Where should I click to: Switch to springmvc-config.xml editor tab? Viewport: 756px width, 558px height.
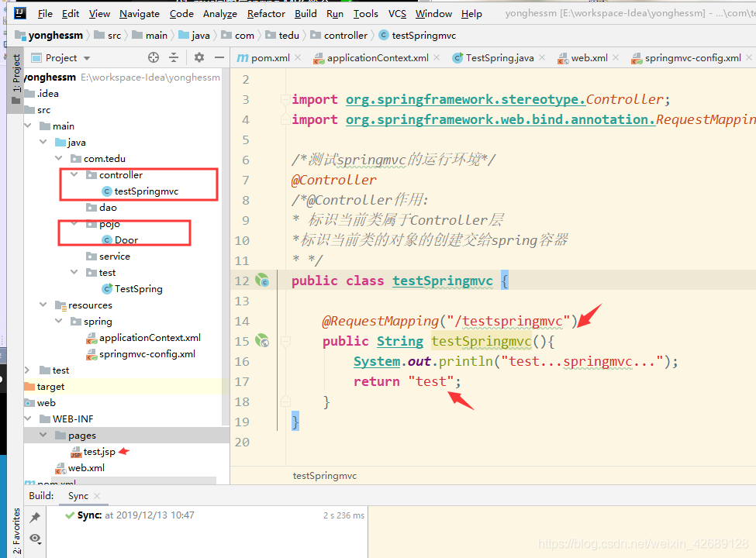click(x=686, y=58)
